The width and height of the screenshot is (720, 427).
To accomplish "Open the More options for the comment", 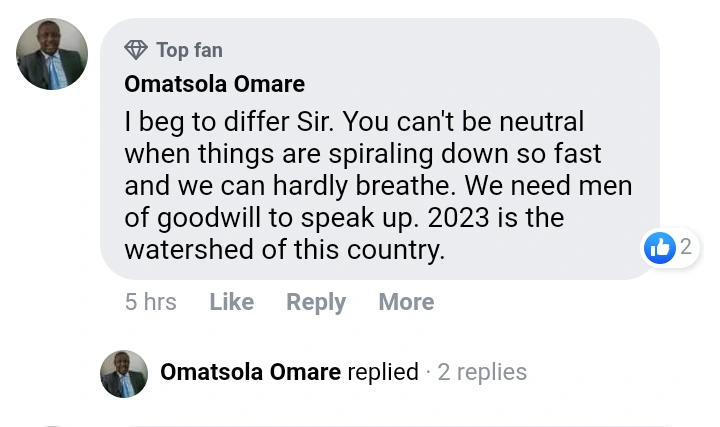I will [406, 302].
